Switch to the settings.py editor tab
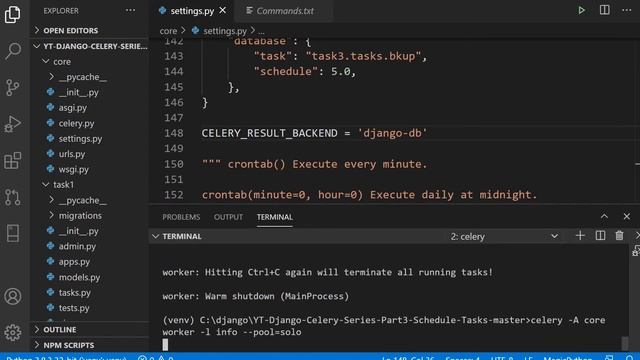The height and width of the screenshot is (360, 640). 192,11
